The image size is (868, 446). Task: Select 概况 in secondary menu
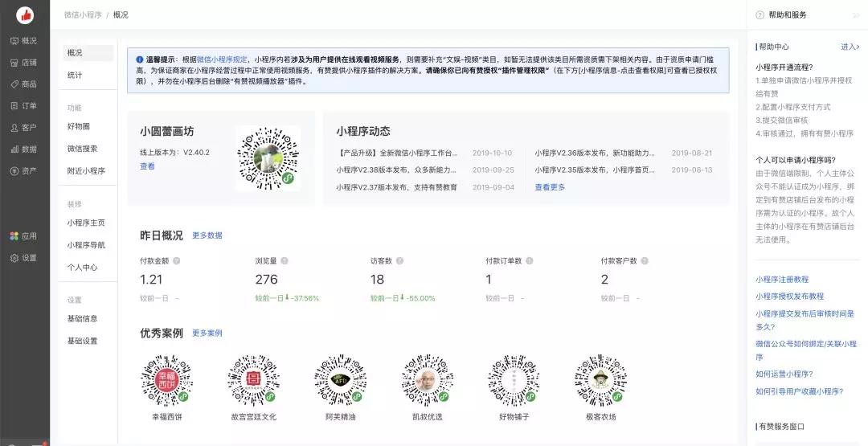(88, 52)
